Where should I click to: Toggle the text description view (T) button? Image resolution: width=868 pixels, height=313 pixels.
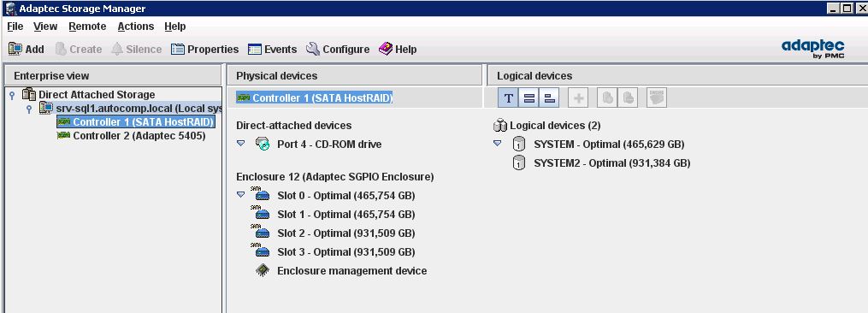[x=509, y=98]
